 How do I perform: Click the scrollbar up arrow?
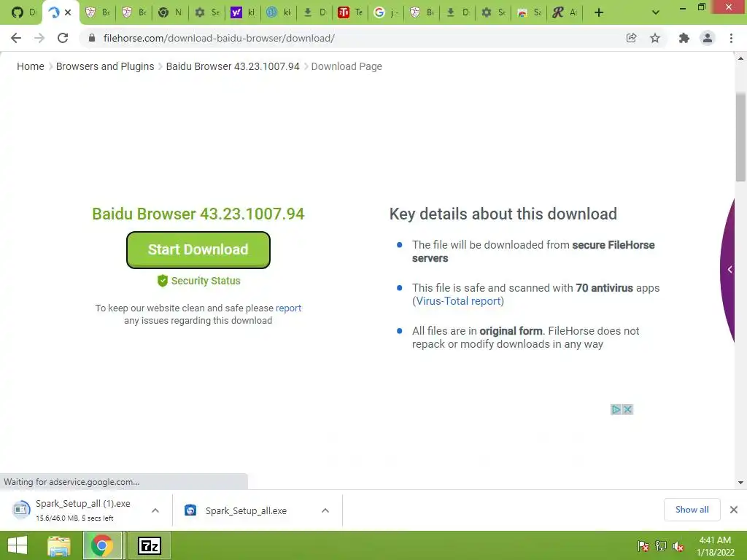coord(740,58)
